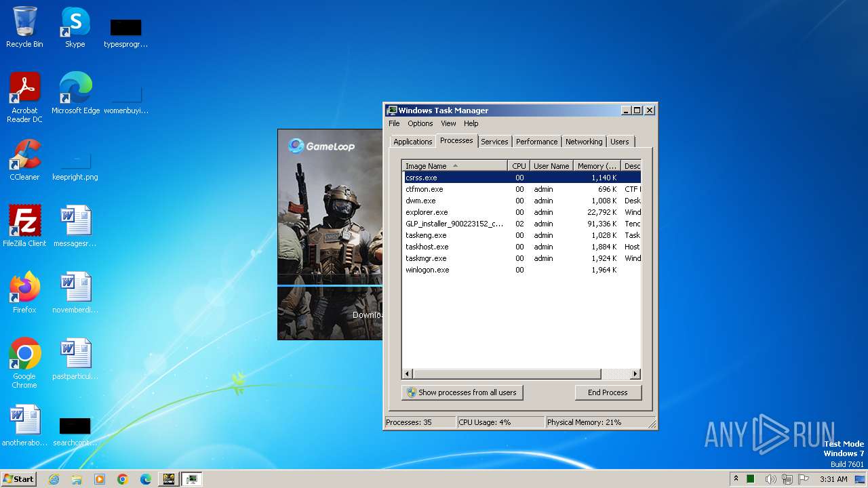868x488 pixels.
Task: Open the Options menu in Task Manager
Action: coord(420,123)
